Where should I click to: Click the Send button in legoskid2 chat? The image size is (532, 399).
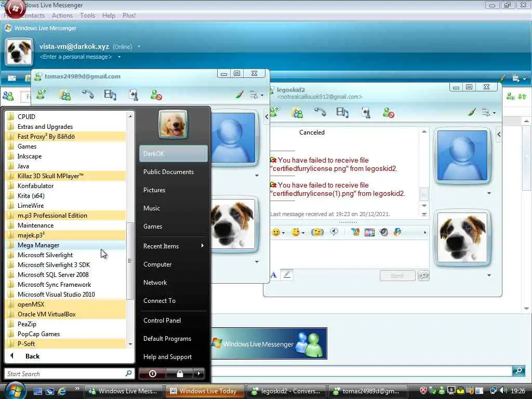tap(397, 275)
